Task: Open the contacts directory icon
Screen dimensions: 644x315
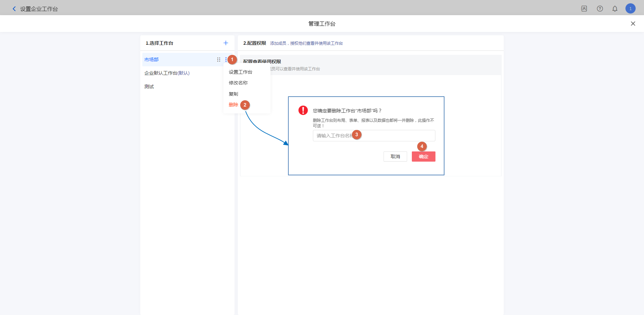Action: point(584,9)
